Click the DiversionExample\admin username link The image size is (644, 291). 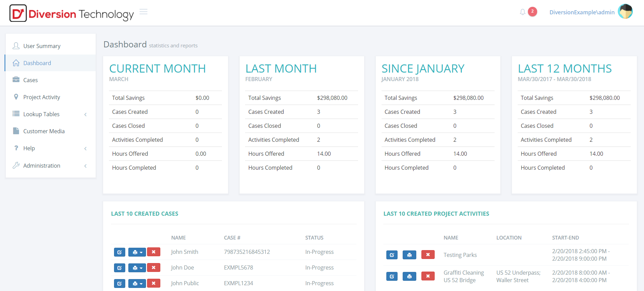click(582, 12)
